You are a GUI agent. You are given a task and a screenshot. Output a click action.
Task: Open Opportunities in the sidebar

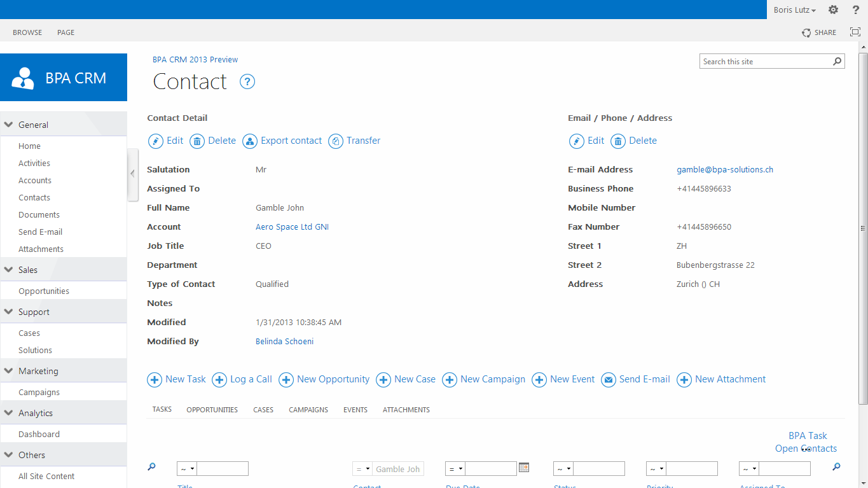[44, 291]
